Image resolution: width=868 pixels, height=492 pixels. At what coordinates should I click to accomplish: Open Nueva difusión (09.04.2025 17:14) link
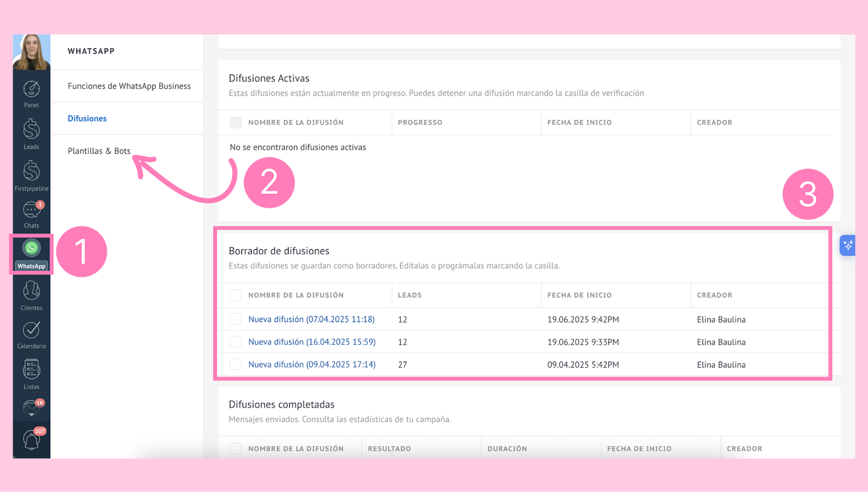coord(312,364)
